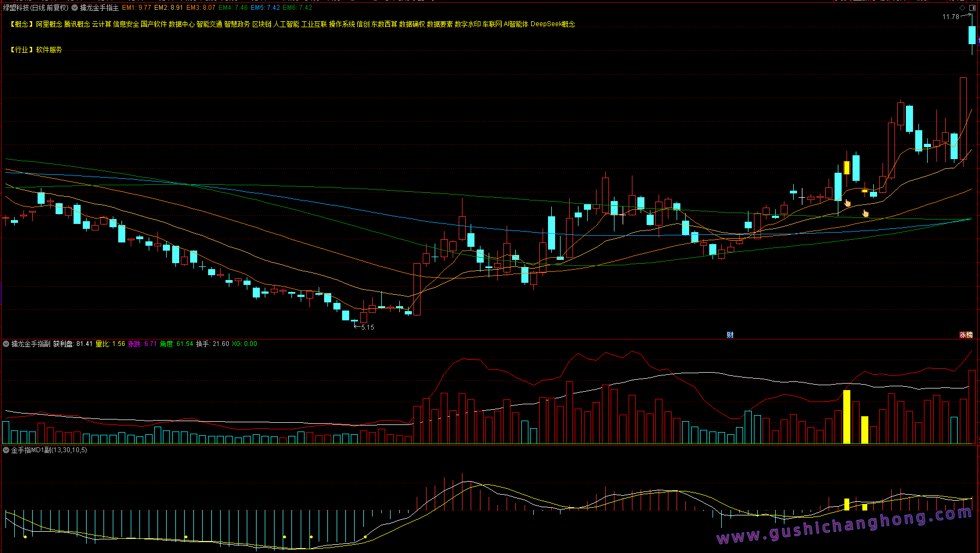Viewport: 980px width, 553px height.
Task: Click the 人工智能 concept tag
Action: (286, 24)
